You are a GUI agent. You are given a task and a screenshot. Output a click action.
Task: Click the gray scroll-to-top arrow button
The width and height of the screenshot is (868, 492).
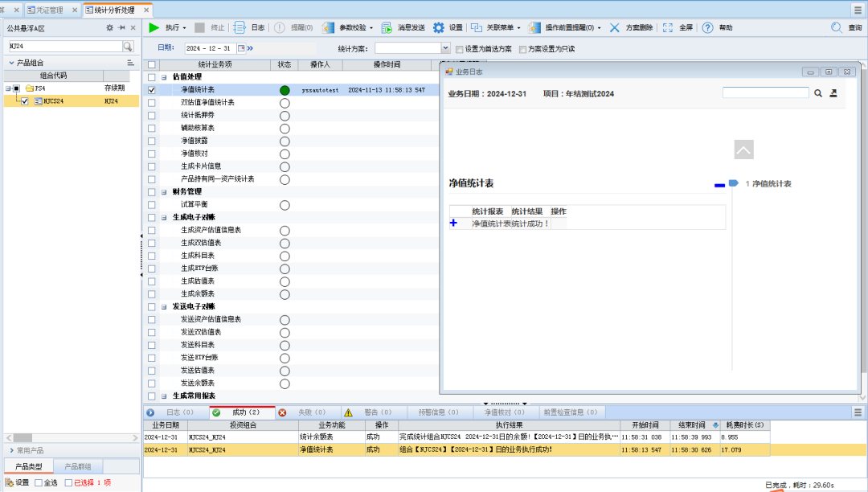744,150
